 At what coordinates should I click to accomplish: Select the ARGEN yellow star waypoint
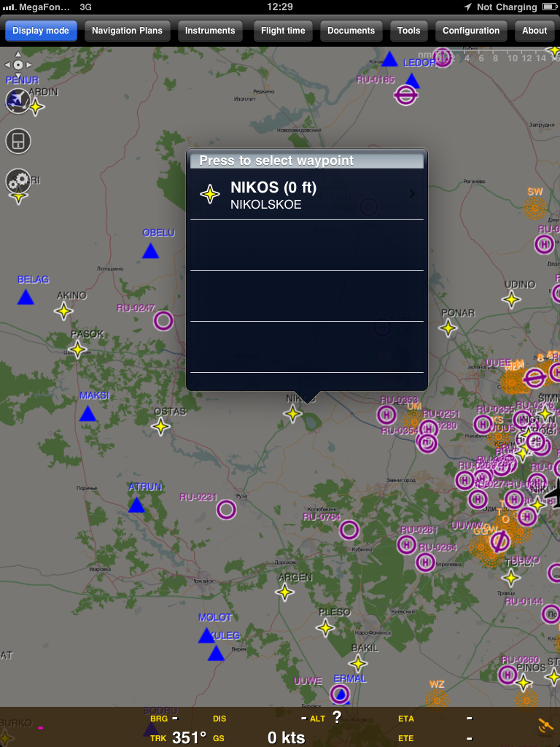(285, 592)
